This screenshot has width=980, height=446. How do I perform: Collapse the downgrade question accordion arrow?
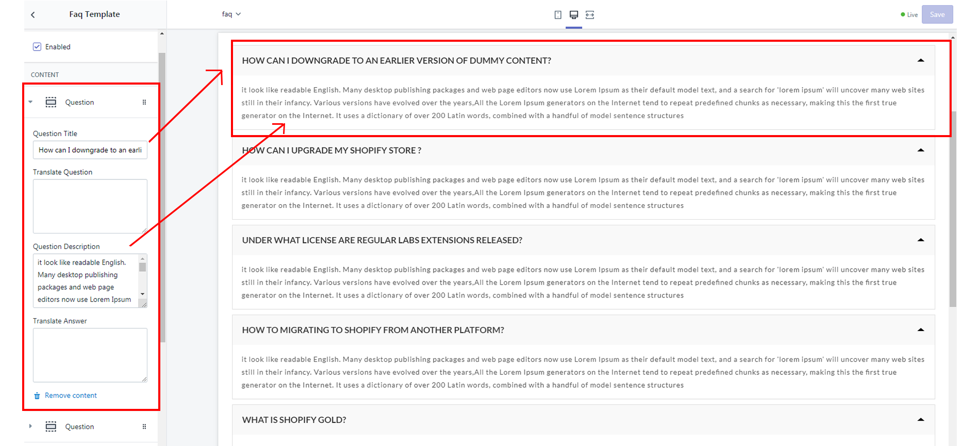[921, 60]
